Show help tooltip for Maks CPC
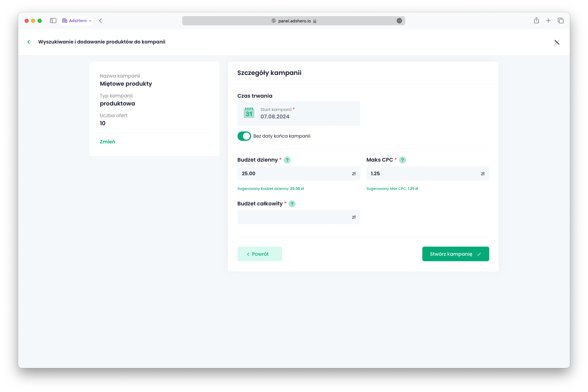 click(x=403, y=160)
